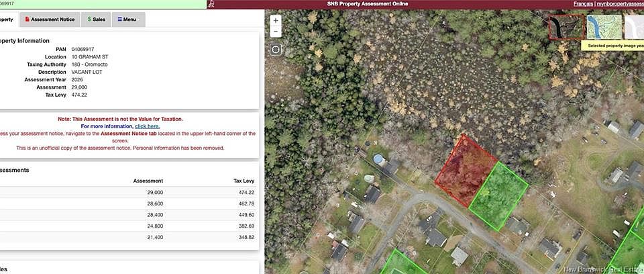This screenshot has height=274, width=644.
Task: Click the 28,400 assessment row value
Action: coord(155,215)
